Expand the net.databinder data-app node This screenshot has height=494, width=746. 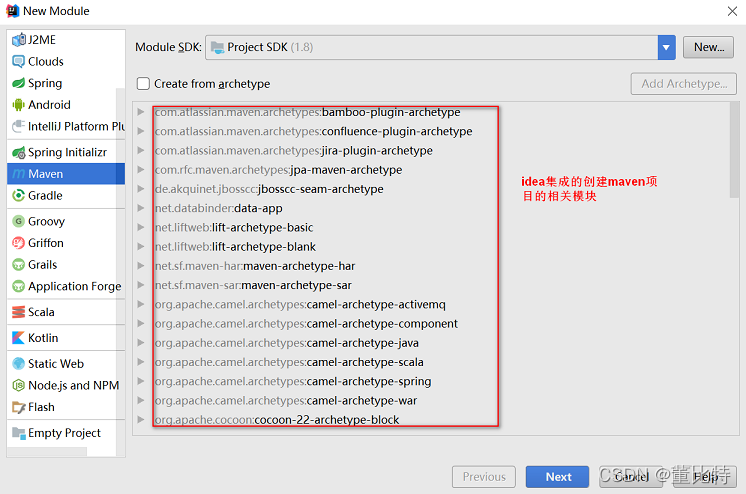click(141, 208)
